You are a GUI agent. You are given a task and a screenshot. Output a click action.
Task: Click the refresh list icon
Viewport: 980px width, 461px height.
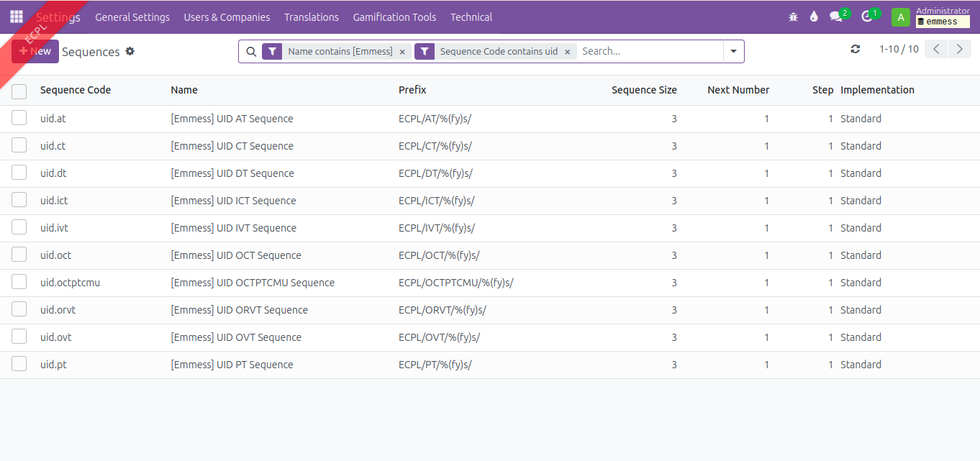click(x=856, y=49)
